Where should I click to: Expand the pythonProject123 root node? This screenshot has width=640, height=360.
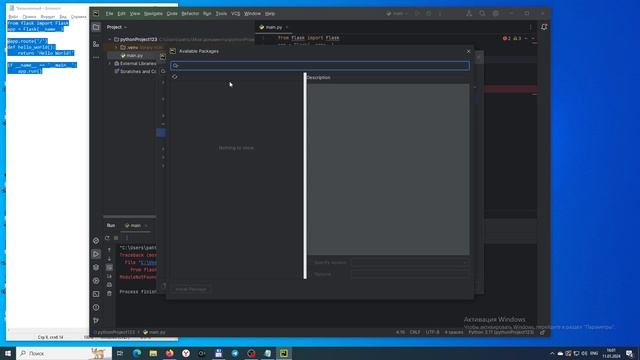110,39
